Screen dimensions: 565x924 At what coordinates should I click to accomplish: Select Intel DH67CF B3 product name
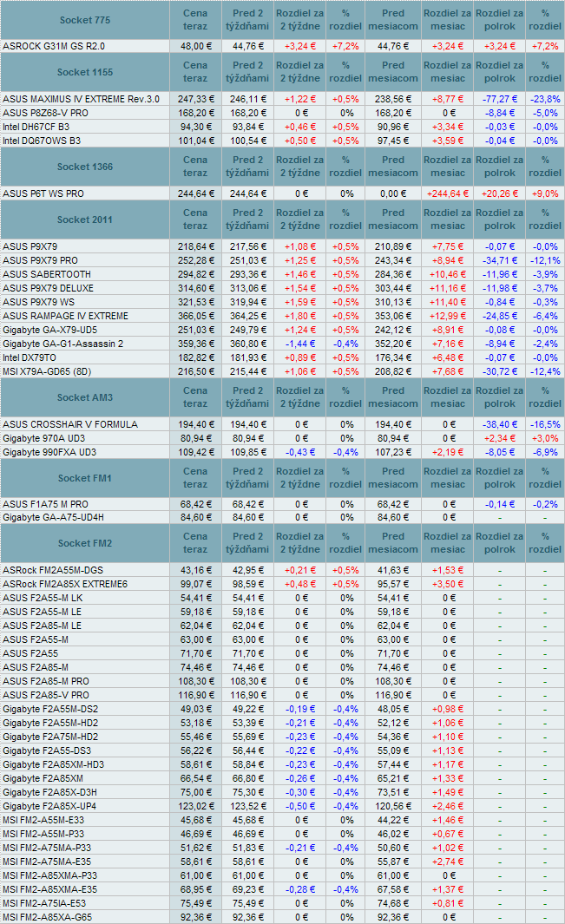[36, 127]
